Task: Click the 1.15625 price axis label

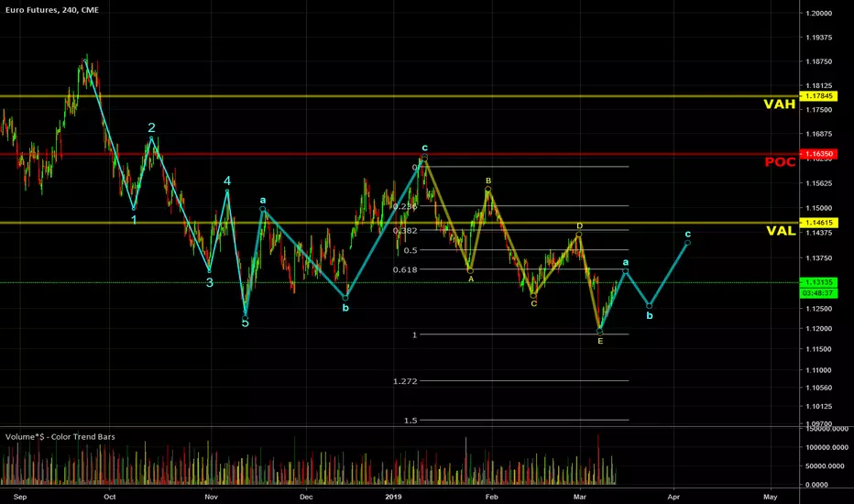Action: [x=818, y=183]
